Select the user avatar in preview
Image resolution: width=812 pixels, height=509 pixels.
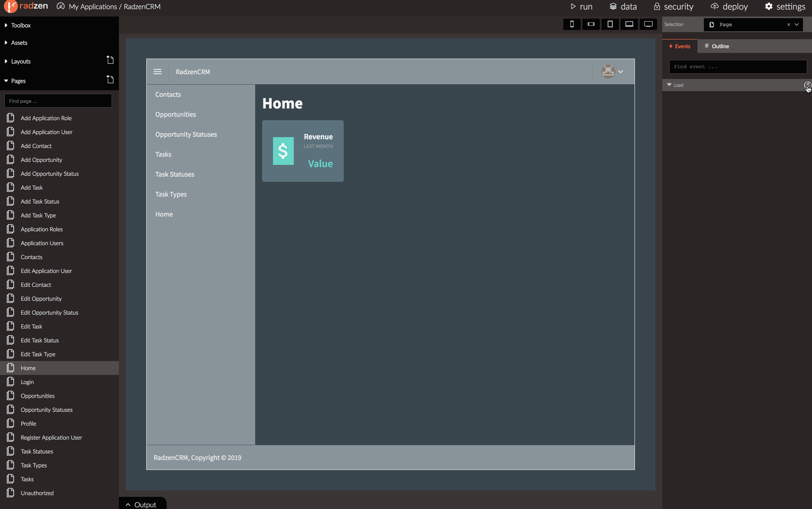[608, 72]
